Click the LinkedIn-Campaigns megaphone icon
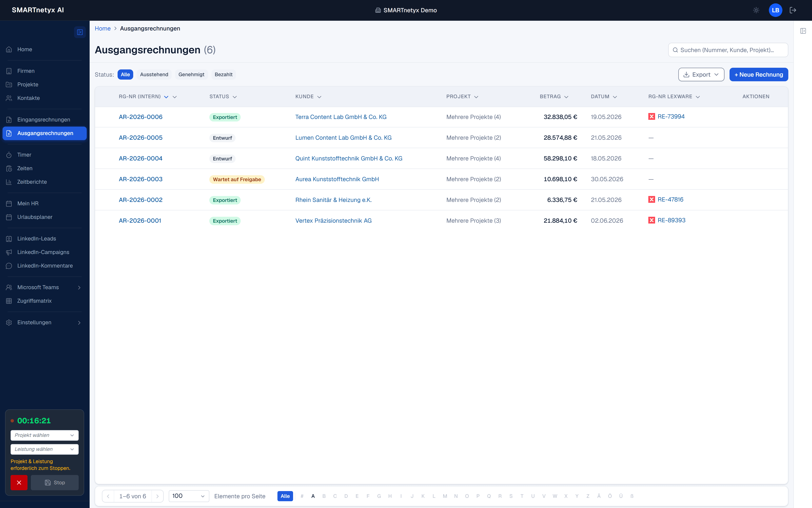Image resolution: width=812 pixels, height=508 pixels. pyautogui.click(x=9, y=252)
